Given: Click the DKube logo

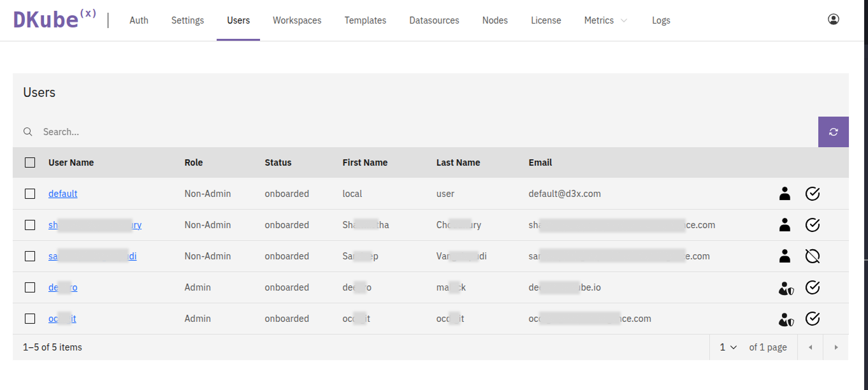Looking at the screenshot, I should point(55,20).
